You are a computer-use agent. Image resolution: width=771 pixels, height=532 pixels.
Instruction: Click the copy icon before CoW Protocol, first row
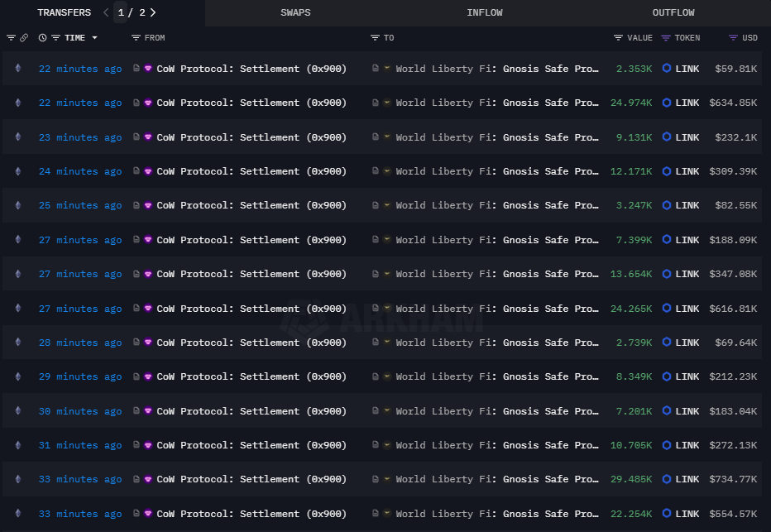[x=137, y=69]
